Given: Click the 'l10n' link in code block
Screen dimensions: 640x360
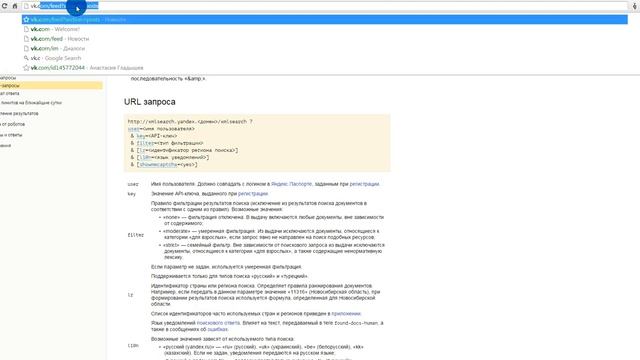Looking at the screenshot, I should pyautogui.click(x=145, y=158).
